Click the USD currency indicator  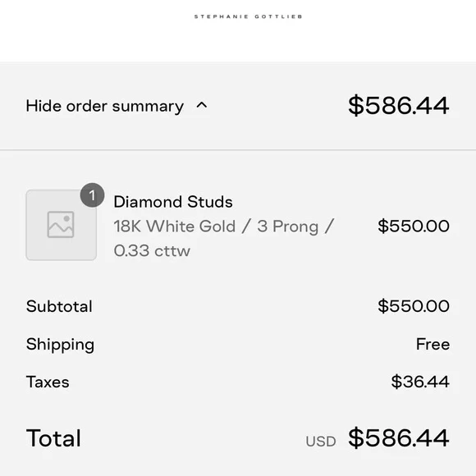[x=321, y=442]
